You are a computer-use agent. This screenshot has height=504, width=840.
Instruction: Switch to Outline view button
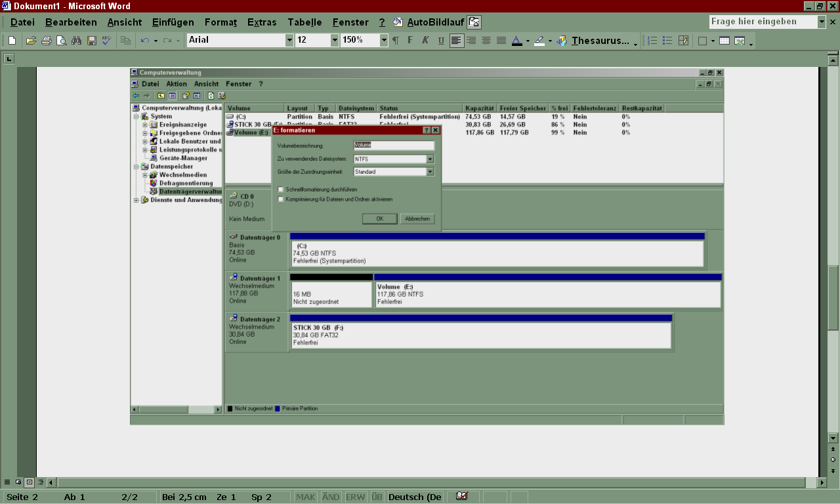pyautogui.click(x=41, y=482)
